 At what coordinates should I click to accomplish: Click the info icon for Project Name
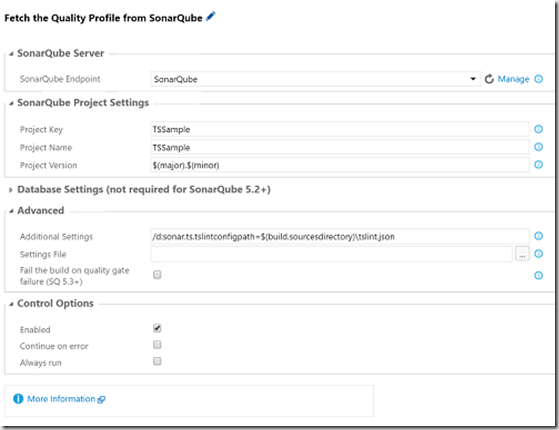pos(539,147)
